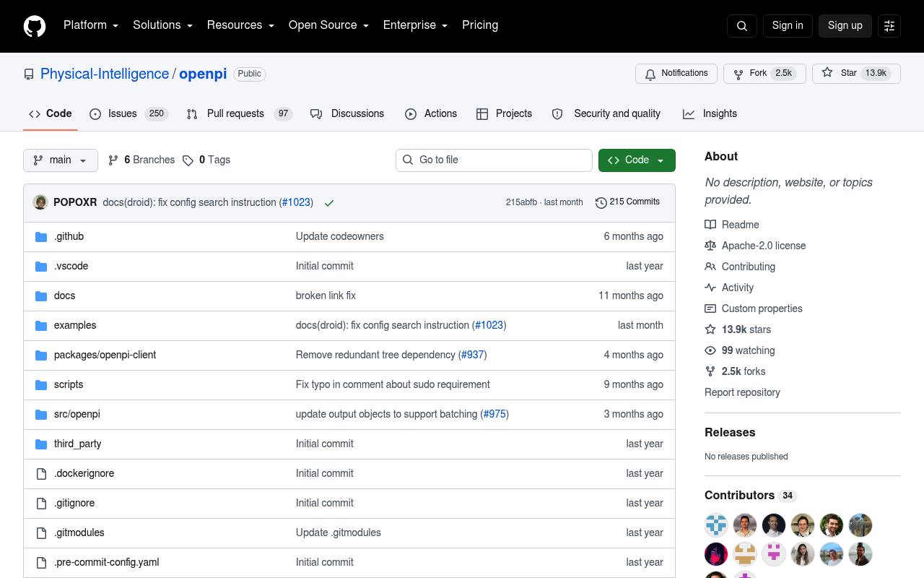Open the green Code dropdown button

pyautogui.click(x=637, y=160)
